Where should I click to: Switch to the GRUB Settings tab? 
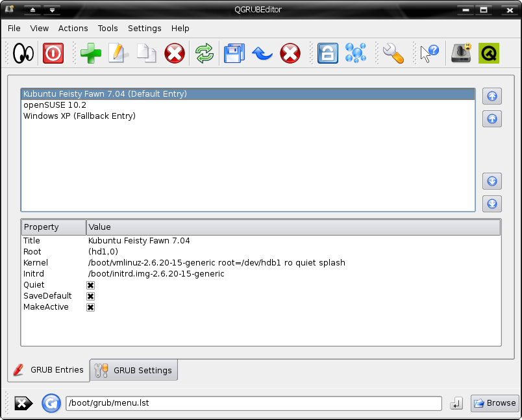coord(134,370)
